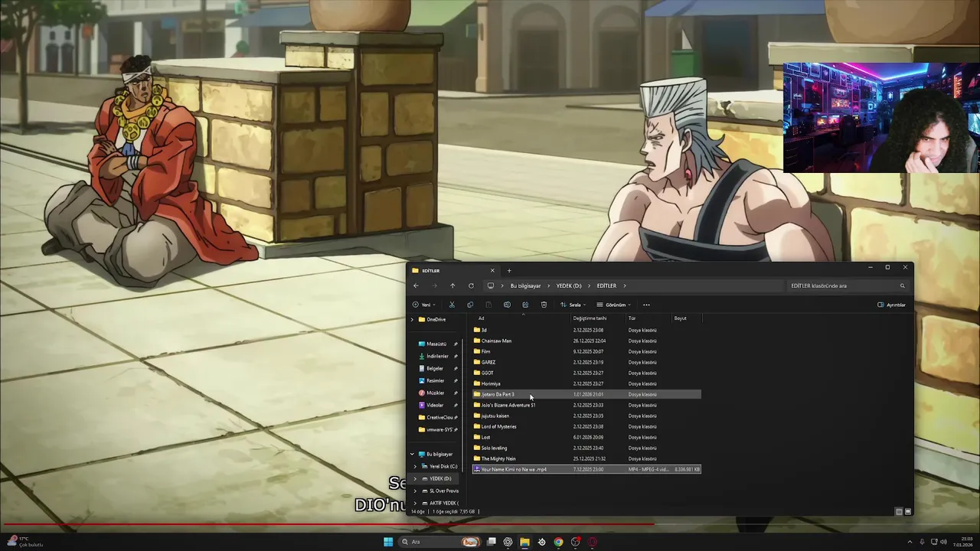Collapse the Bu bilgisayar tree node
980x551 pixels.
(x=412, y=454)
